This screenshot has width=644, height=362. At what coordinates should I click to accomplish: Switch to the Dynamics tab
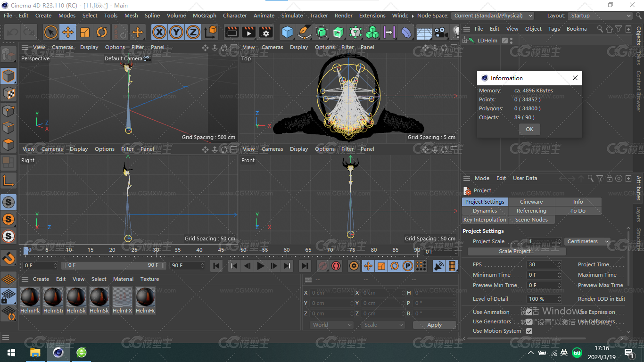pyautogui.click(x=485, y=211)
